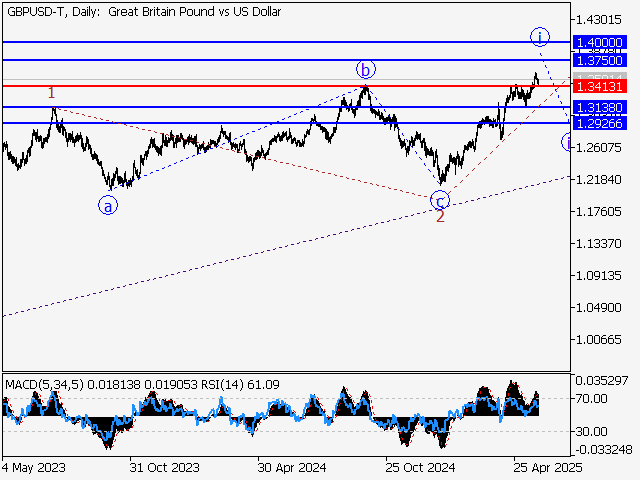Select the circled wave 'b' marker
This screenshot has height=480, width=640.
click(x=366, y=69)
